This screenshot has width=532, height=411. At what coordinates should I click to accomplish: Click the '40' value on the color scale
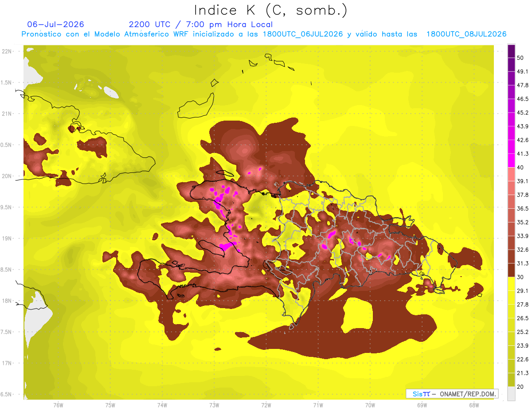(520, 168)
